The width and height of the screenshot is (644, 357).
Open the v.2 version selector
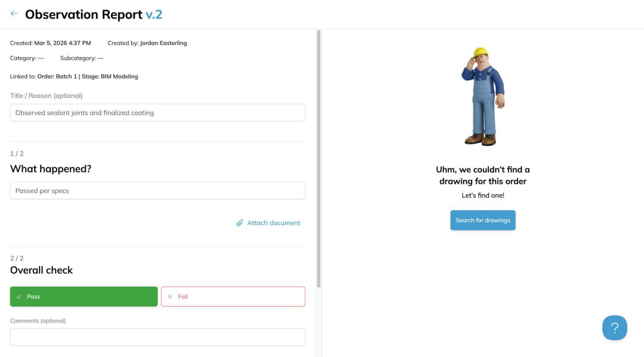point(154,15)
